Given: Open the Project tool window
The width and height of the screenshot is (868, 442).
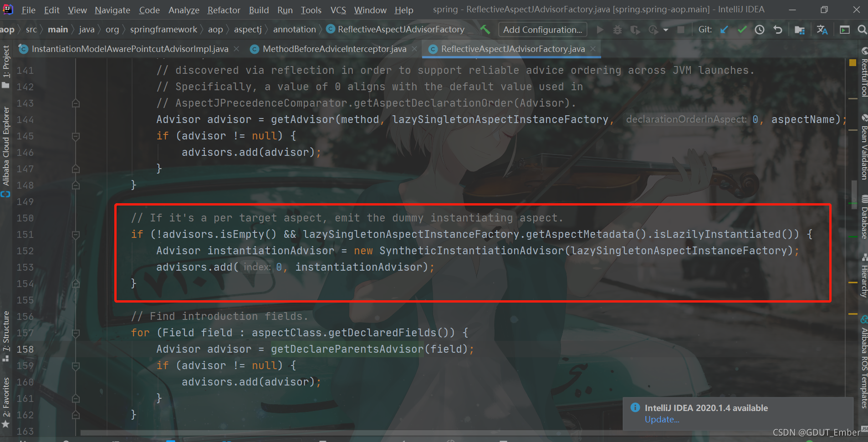Looking at the screenshot, I should [x=5, y=66].
